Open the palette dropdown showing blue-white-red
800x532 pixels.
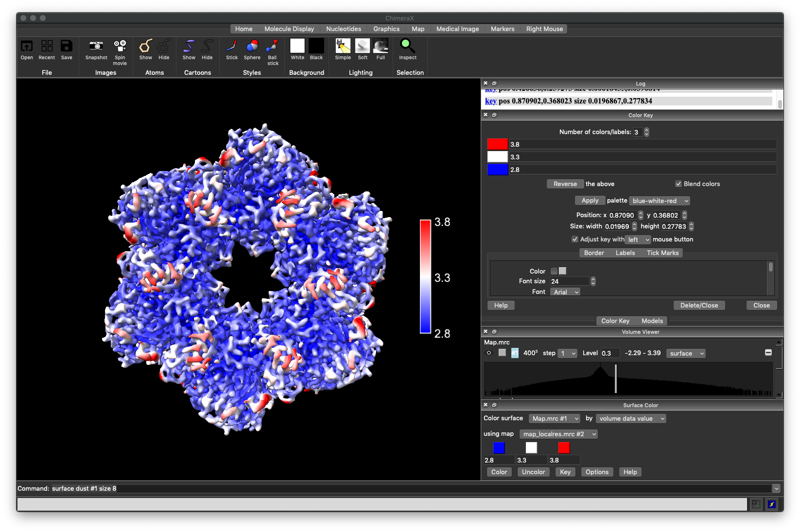tap(659, 201)
